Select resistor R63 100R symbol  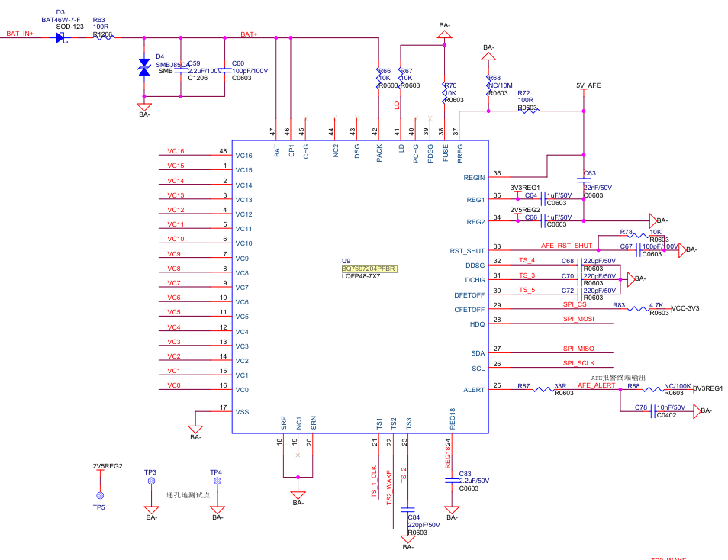(x=104, y=37)
